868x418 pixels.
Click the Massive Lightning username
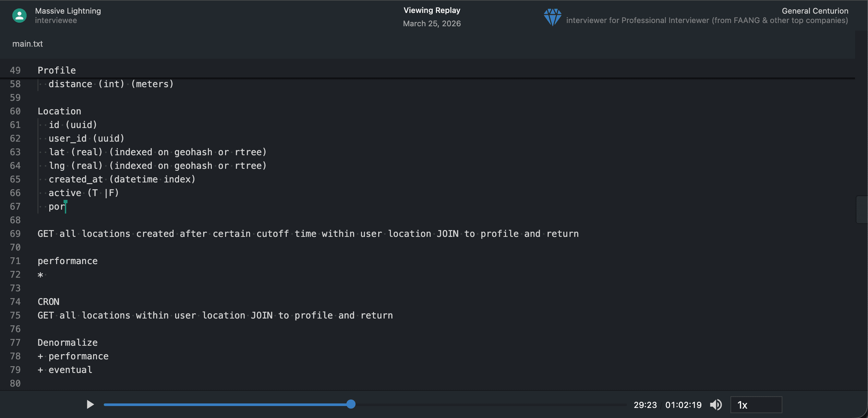click(68, 11)
